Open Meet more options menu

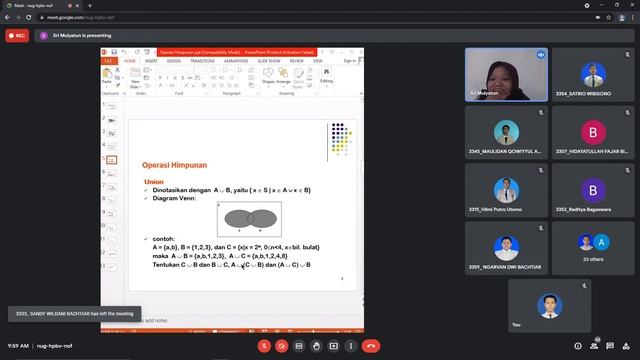[351, 346]
